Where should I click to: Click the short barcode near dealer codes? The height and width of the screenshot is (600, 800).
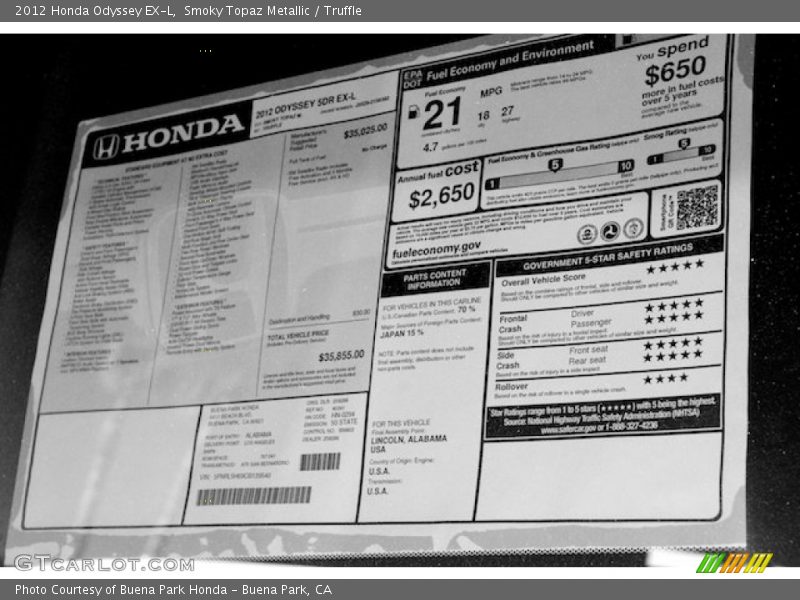tap(320, 462)
